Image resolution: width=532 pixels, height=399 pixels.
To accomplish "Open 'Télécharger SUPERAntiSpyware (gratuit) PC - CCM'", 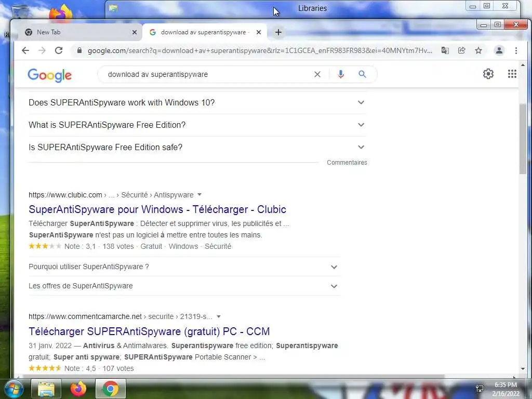I will [x=149, y=331].
